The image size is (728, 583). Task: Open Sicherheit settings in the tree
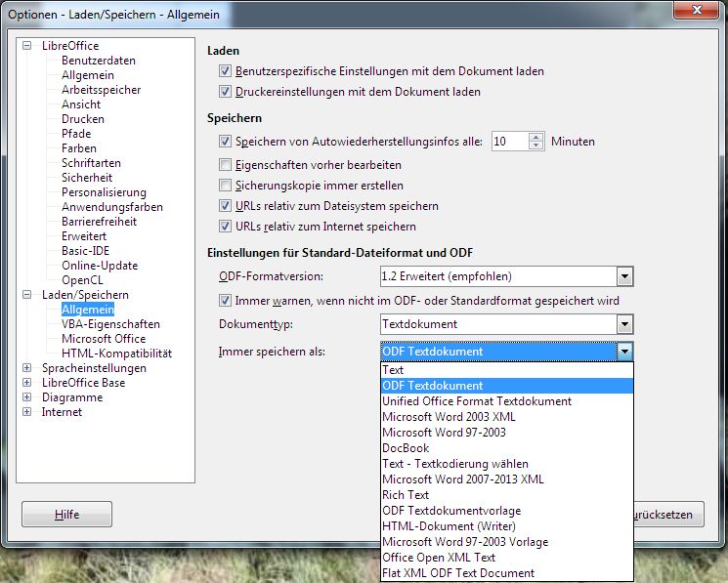(87, 178)
